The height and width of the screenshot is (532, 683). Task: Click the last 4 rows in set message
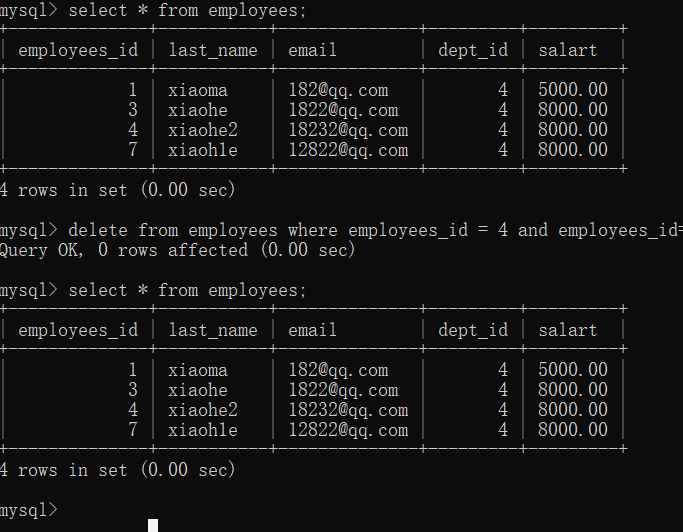click(118, 470)
